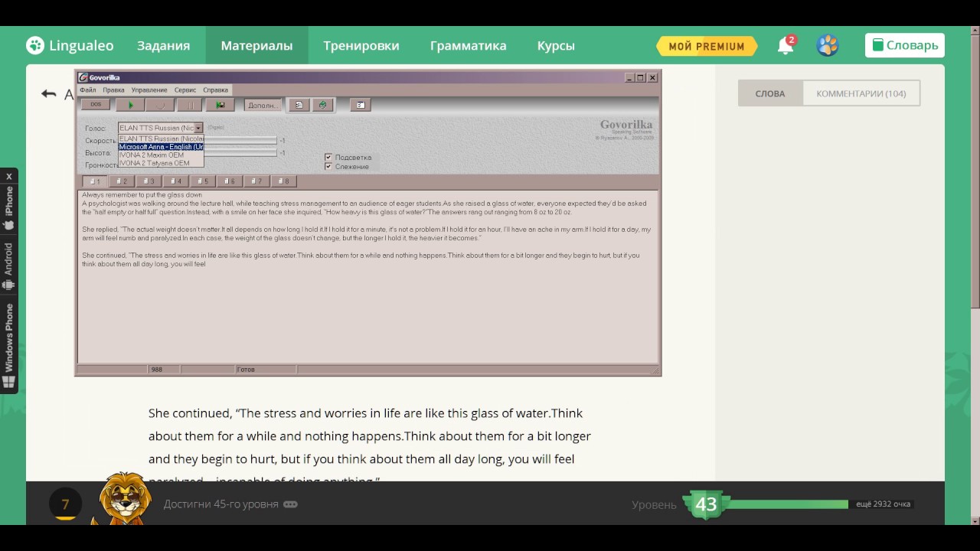Choose Microsoft Anna - English voice
Screen dimensions: 980x551
[161, 146]
